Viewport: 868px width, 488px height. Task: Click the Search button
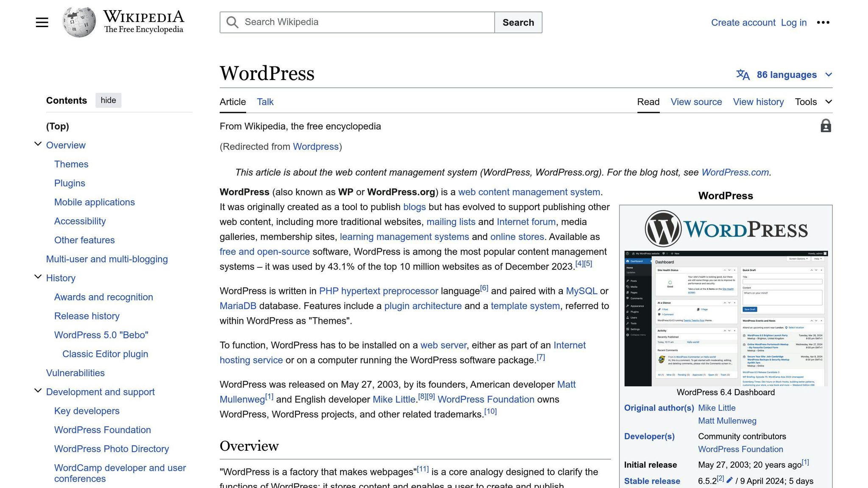click(x=518, y=22)
